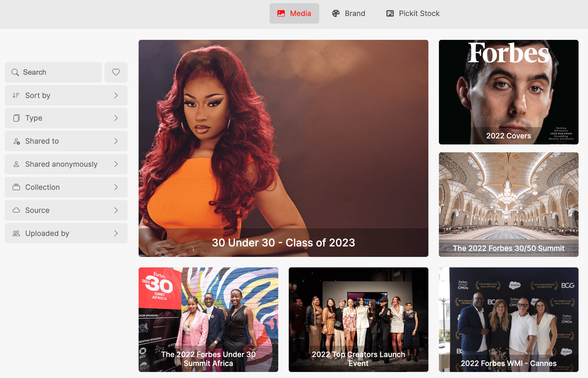Toggle the heart favorites filter
Screen dimensions: 588x378
coord(116,72)
